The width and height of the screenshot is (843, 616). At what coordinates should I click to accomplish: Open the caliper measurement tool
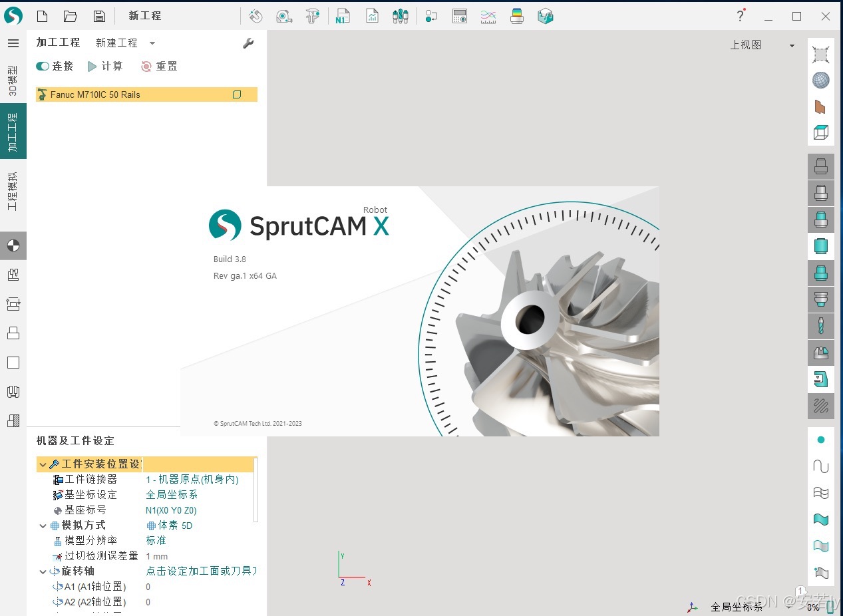(313, 16)
